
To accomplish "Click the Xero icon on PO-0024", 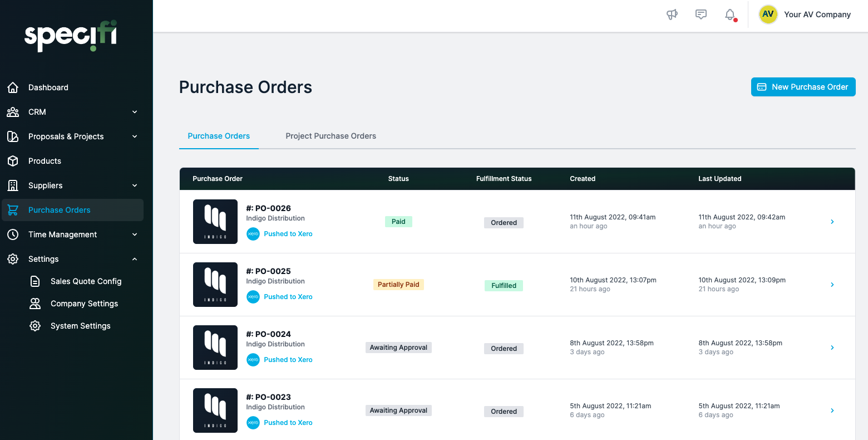I will click(x=253, y=360).
